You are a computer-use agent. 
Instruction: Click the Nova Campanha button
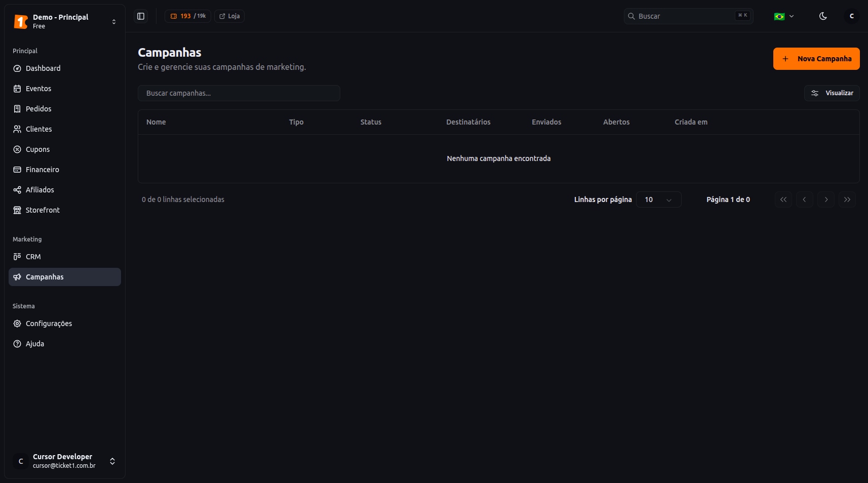point(816,59)
